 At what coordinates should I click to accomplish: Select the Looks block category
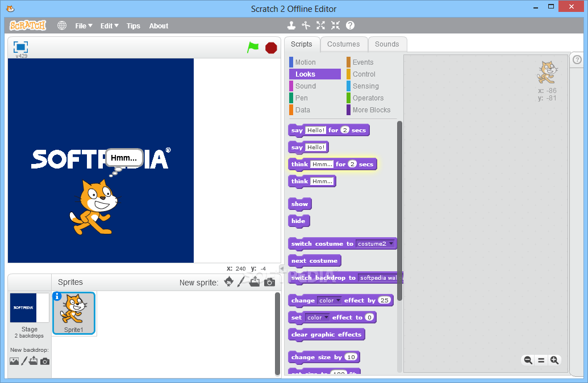pyautogui.click(x=315, y=74)
